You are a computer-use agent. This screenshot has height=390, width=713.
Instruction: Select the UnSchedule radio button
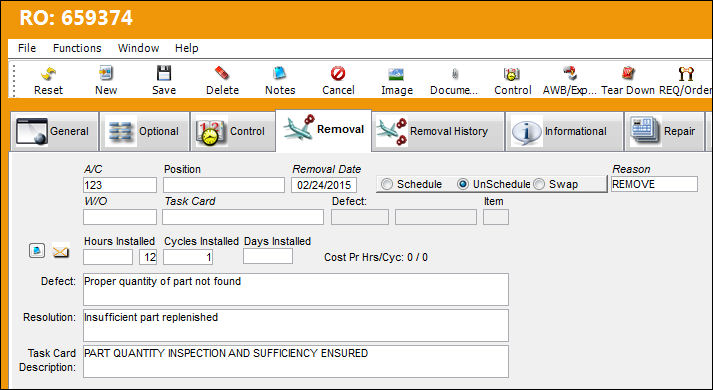(463, 184)
